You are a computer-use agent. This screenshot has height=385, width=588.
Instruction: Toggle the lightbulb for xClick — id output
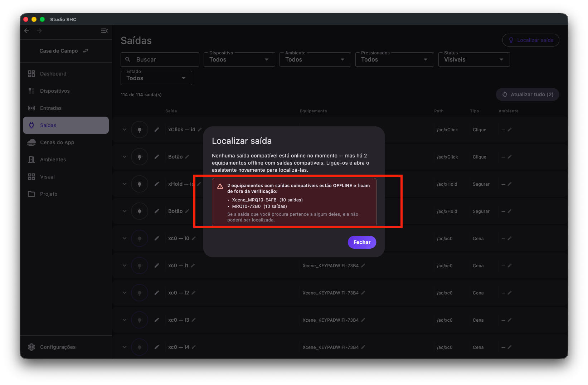pos(140,130)
